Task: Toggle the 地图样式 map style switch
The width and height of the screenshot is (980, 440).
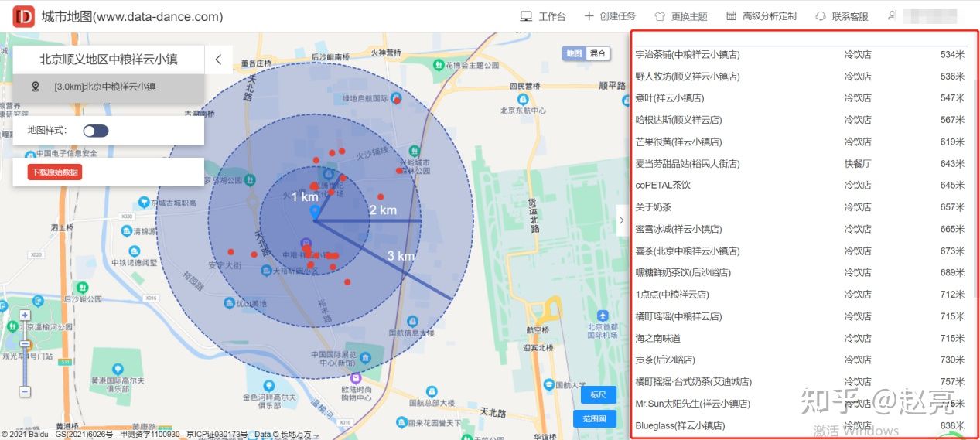Action: (96, 131)
